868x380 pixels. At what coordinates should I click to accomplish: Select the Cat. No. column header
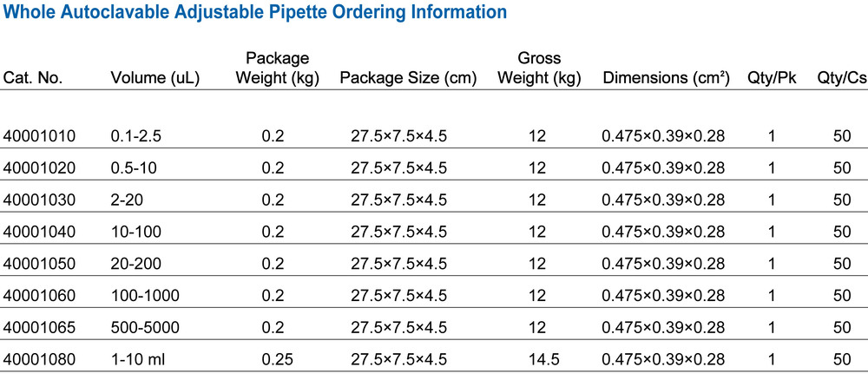pos(33,79)
